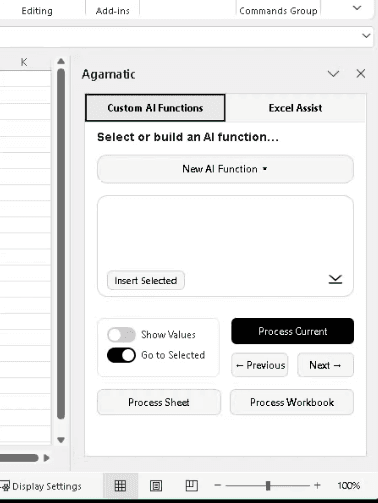This screenshot has width=378, height=503.
Task: Click the zoom out minus icon
Action: click(218, 485)
